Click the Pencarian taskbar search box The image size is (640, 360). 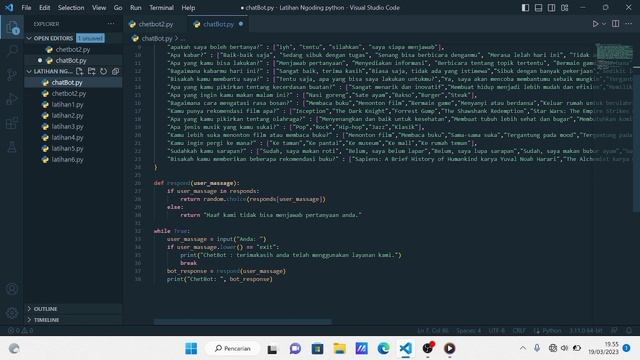tap(233, 349)
